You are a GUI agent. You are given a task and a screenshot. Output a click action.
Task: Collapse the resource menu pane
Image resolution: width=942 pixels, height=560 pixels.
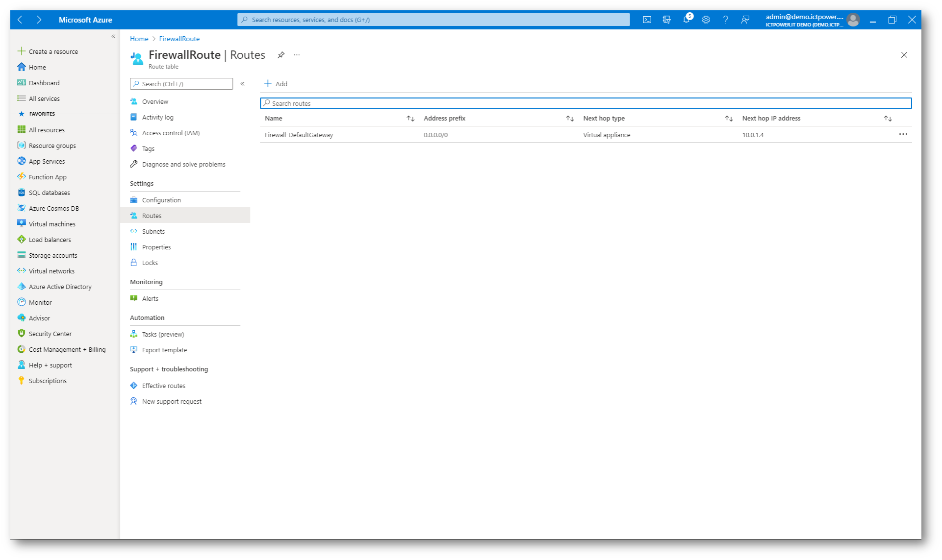click(242, 84)
